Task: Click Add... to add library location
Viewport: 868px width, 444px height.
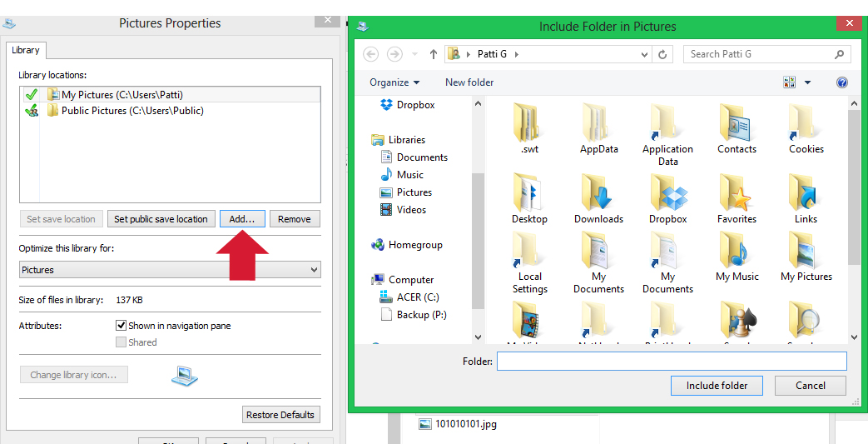Action: click(x=242, y=219)
